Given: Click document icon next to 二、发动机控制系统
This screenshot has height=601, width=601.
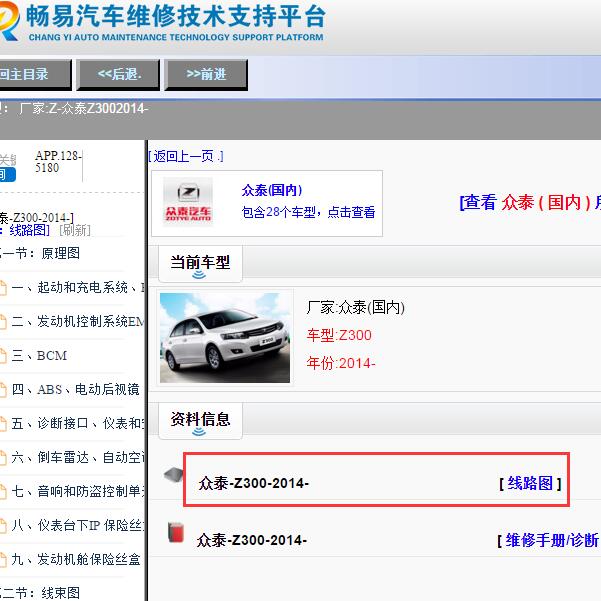Looking at the screenshot, I should (3, 322).
